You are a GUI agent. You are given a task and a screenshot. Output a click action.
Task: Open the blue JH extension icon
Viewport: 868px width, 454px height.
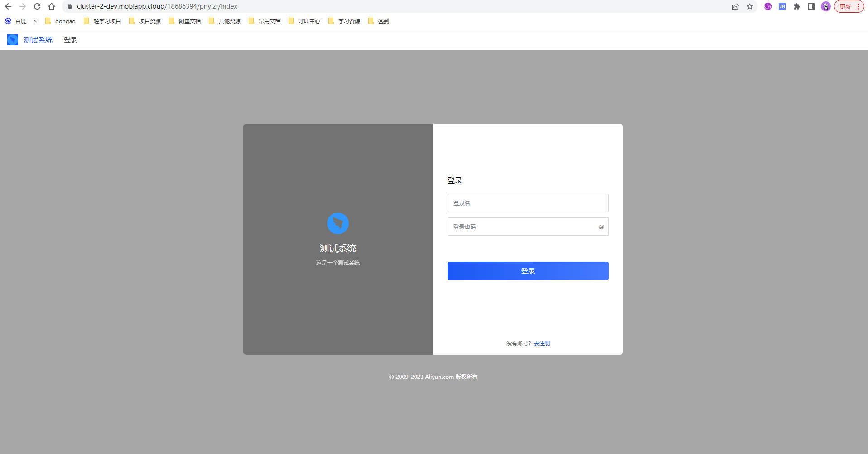[782, 6]
